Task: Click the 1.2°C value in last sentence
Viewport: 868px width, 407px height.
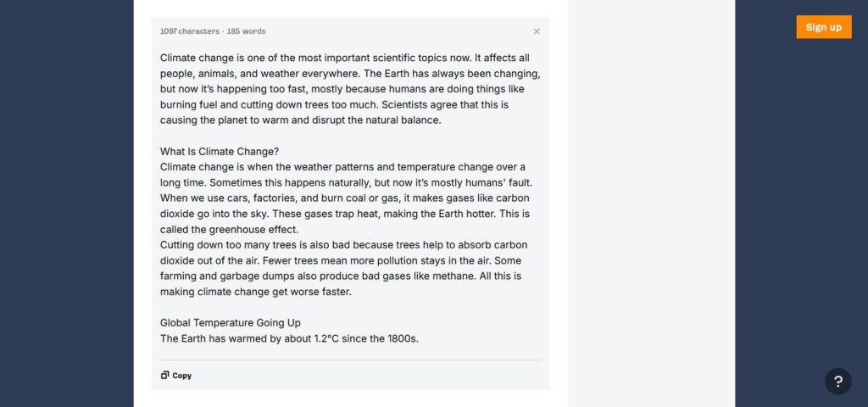Action: [x=326, y=338]
